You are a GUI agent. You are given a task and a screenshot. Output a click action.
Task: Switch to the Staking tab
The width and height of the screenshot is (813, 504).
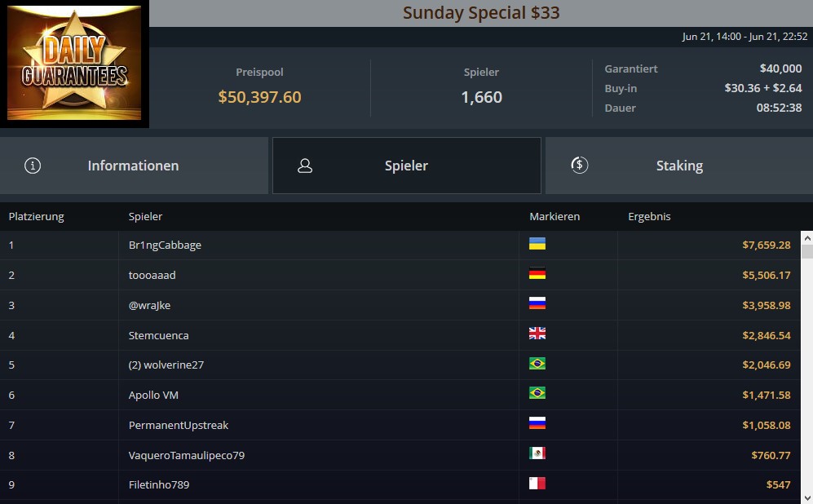coord(679,166)
